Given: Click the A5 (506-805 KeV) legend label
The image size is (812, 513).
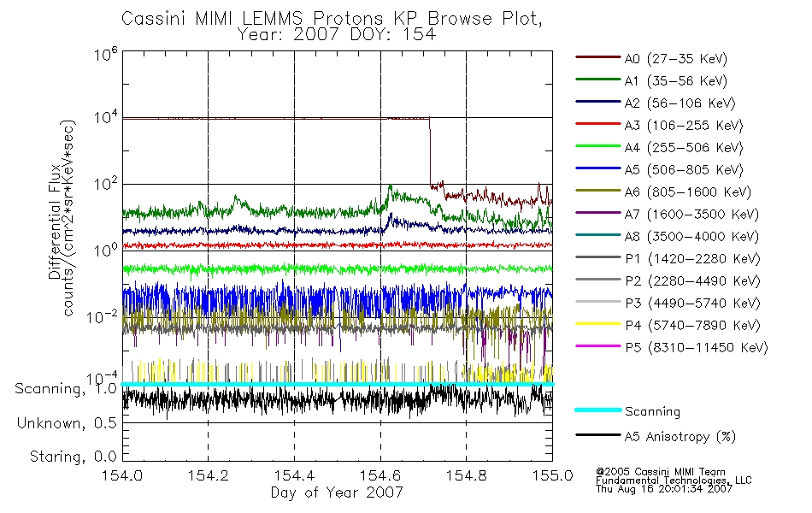Looking at the screenshot, I should tap(684, 170).
